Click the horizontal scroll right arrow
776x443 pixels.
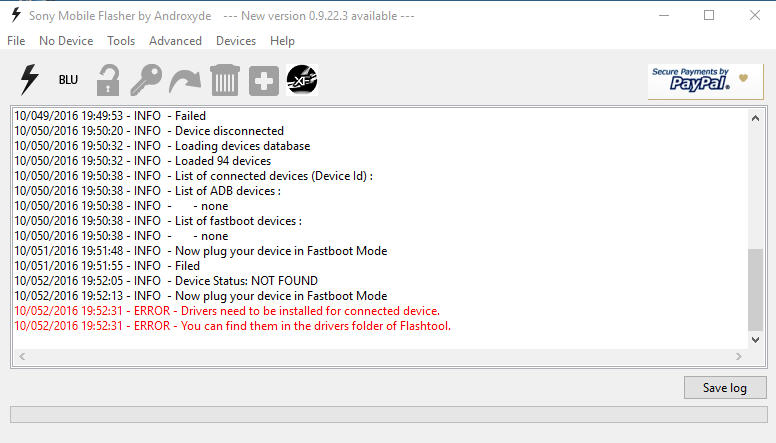pyautogui.click(x=739, y=356)
